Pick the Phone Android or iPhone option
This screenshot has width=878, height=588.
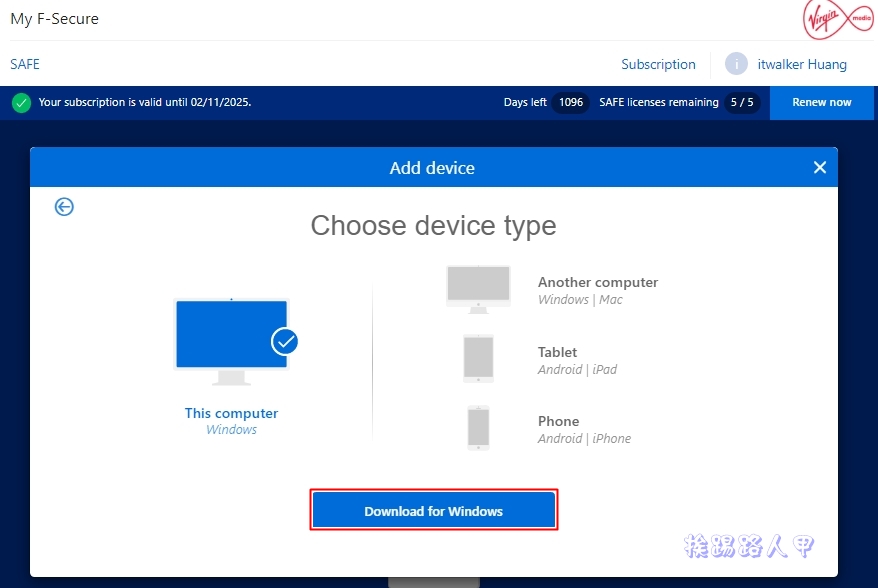pos(583,429)
